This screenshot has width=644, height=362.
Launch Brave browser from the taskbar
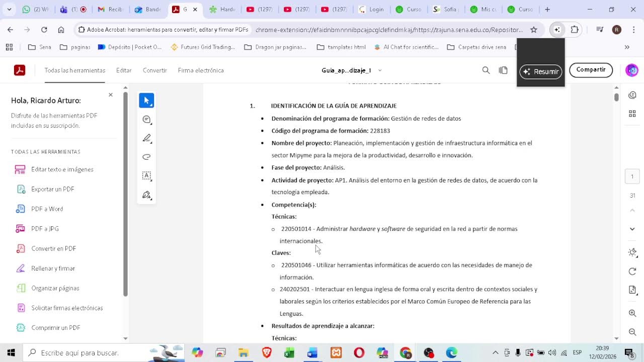267,353
